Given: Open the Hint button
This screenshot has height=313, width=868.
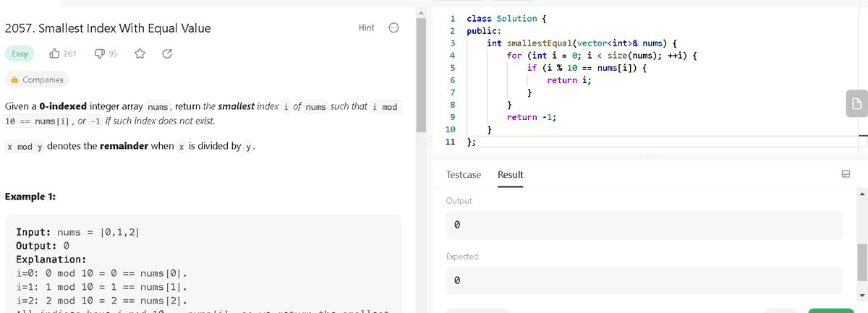Looking at the screenshot, I should point(367,27).
